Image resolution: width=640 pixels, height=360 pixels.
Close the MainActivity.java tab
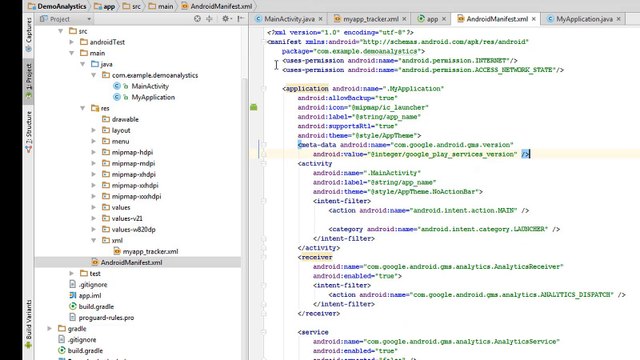coord(320,19)
